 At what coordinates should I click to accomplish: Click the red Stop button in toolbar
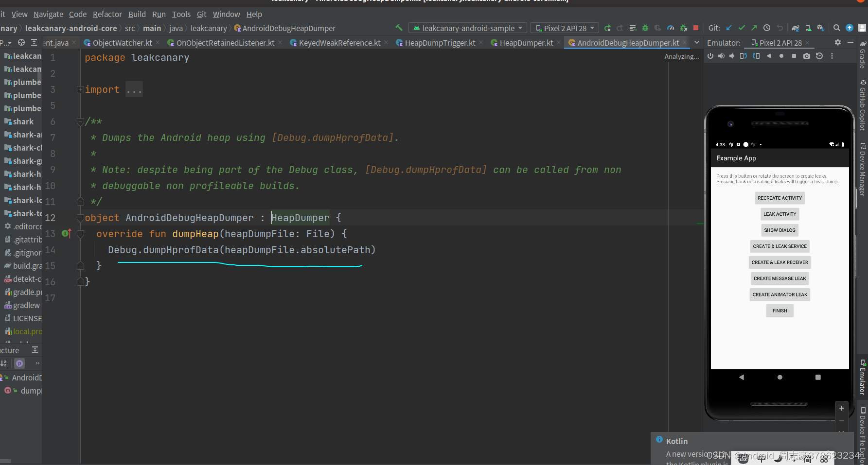point(696,28)
